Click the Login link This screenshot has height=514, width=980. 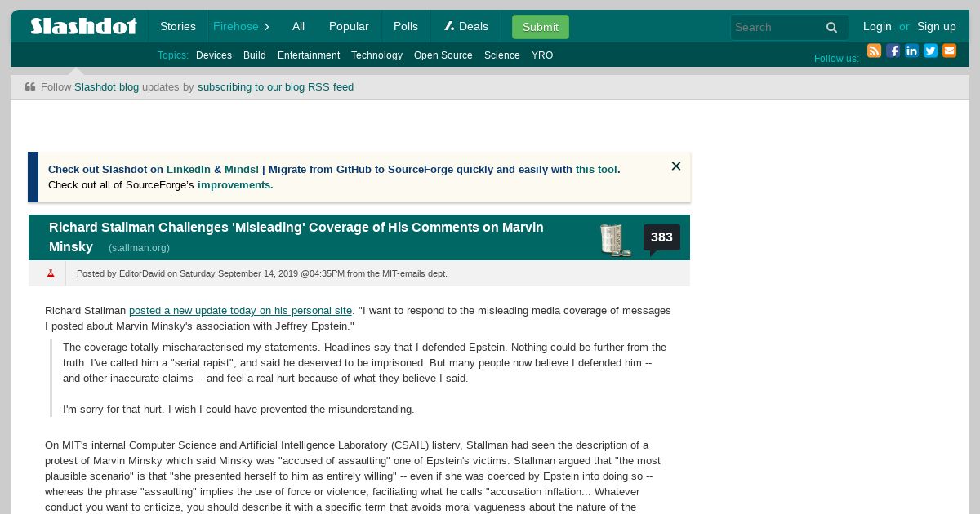877,26
